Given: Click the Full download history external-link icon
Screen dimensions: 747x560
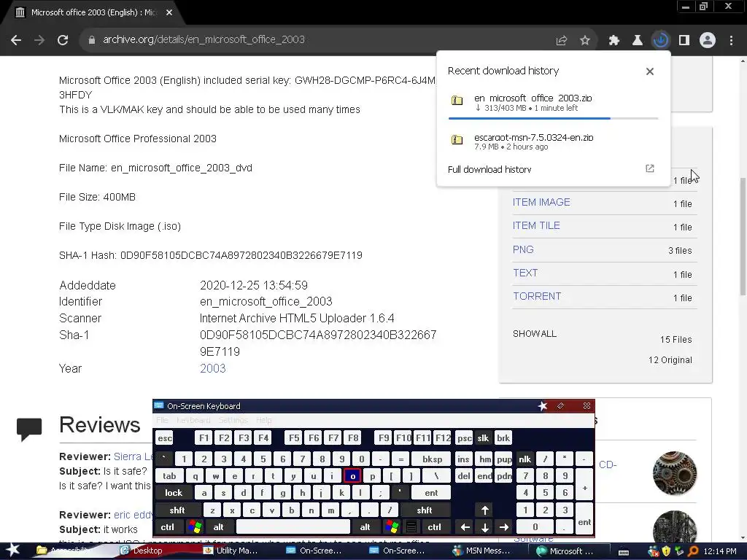Looking at the screenshot, I should (650, 168).
